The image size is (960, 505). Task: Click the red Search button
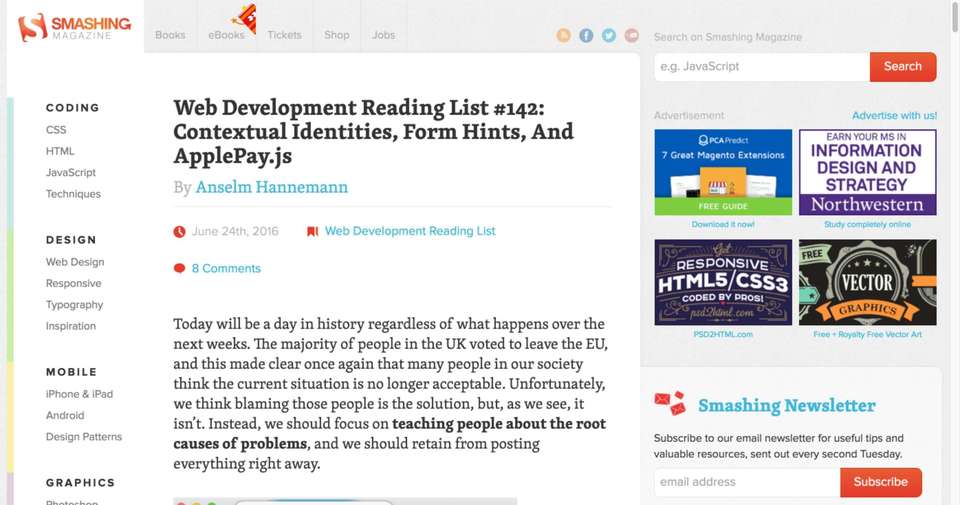(903, 67)
